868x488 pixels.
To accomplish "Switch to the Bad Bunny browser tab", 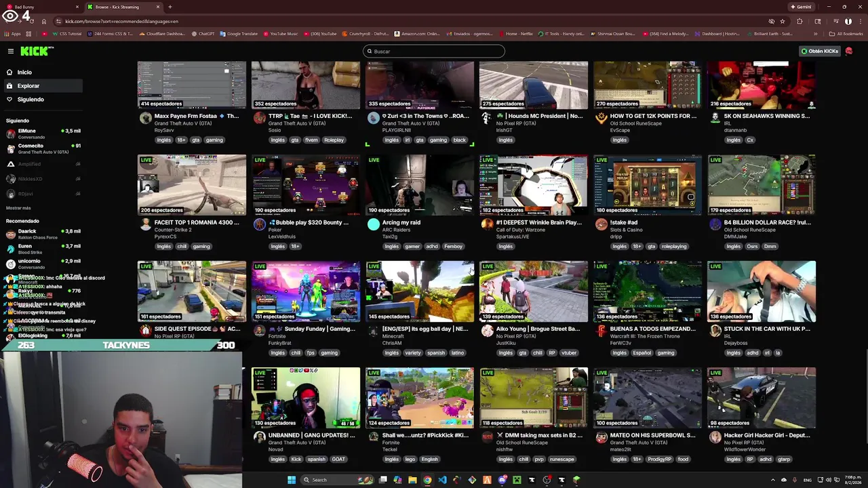I will click(41, 7).
